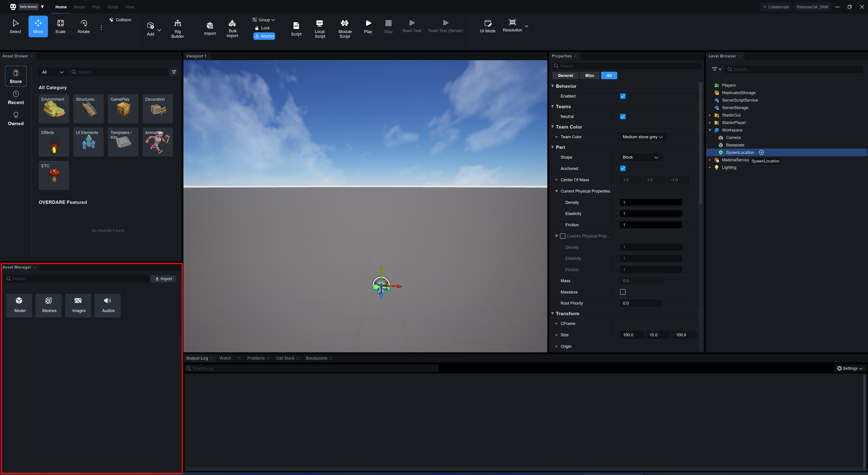868x475 pixels.
Task: Open Meshes in Asset Manager
Action: pos(49,305)
